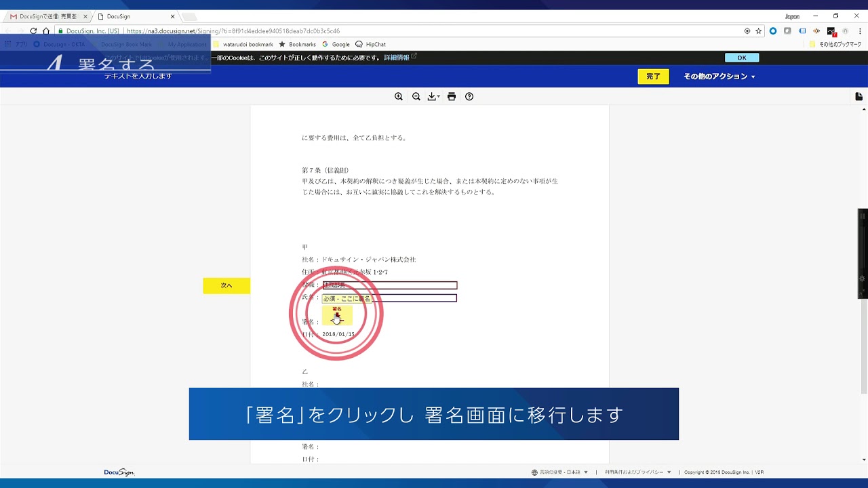
Task: Open その他のブックマーク folder
Action: click(835, 44)
